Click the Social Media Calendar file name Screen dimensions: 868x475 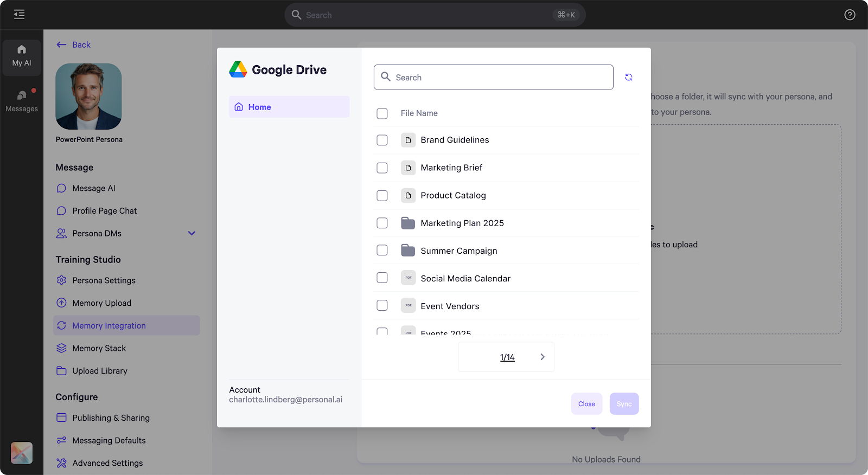click(465, 278)
